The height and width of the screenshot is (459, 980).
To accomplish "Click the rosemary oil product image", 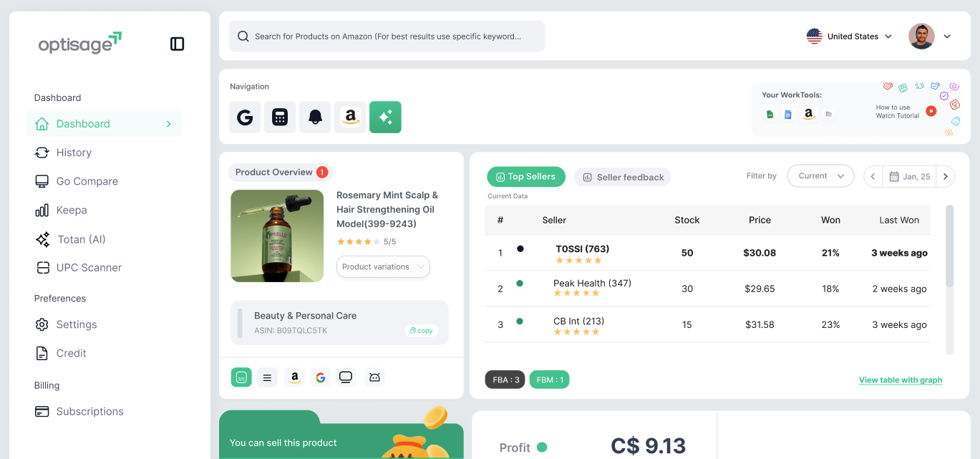I will coord(277,236).
